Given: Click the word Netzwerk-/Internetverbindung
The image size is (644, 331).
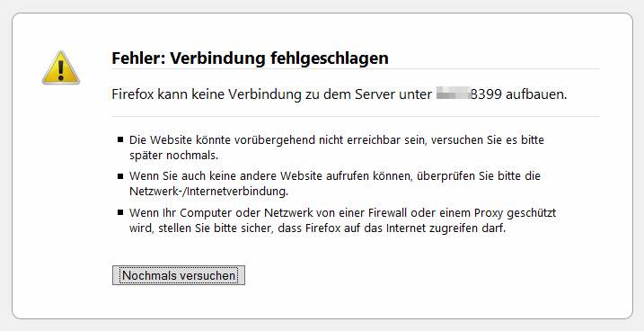Looking at the screenshot, I should pyautogui.click(x=209, y=192).
